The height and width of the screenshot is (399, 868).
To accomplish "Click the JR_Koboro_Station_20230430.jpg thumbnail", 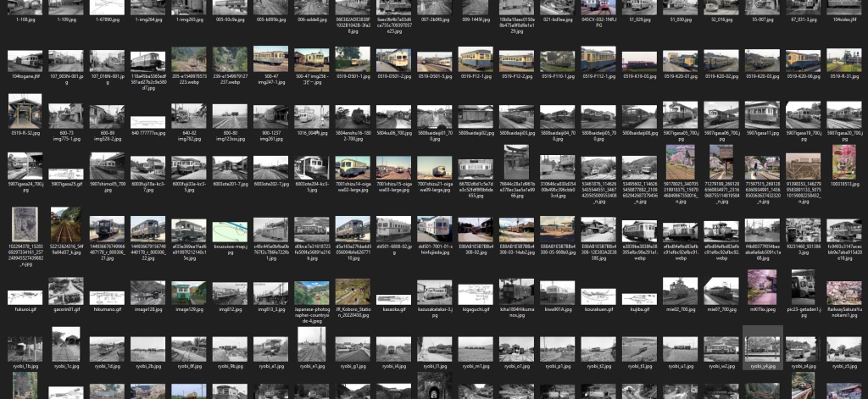I will click(353, 292).
